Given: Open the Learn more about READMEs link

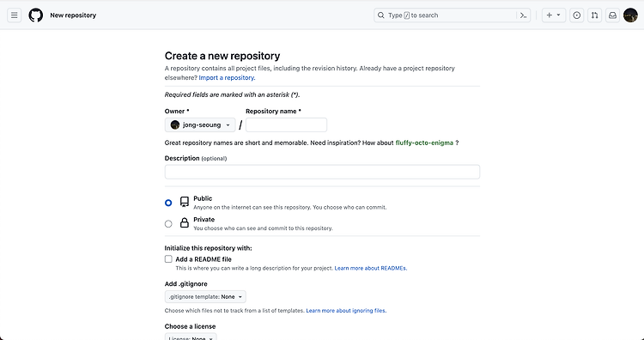Looking at the screenshot, I should click(x=371, y=268).
